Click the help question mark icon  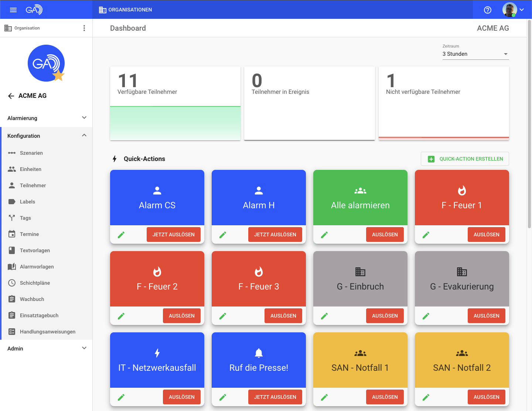(488, 10)
